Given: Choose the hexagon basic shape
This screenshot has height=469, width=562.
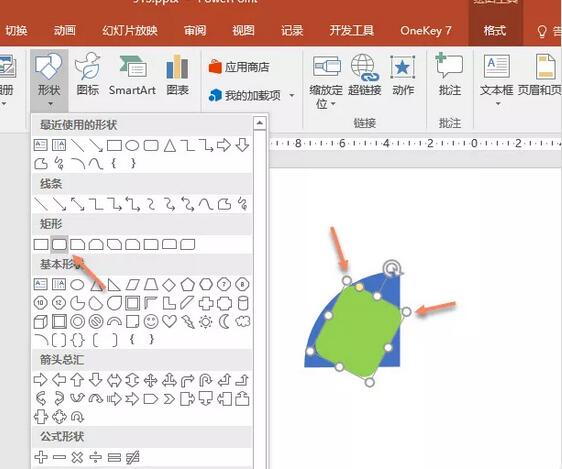Looking at the screenshot, I should point(206,285).
